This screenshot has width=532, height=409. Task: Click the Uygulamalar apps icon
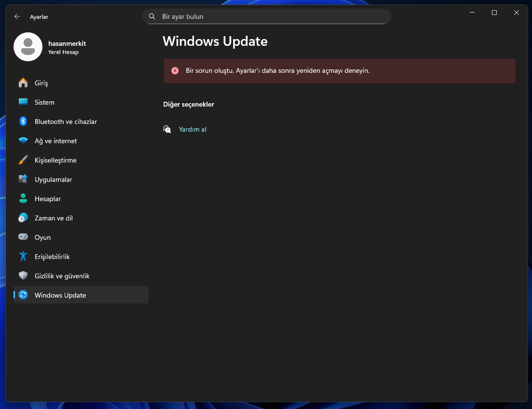tap(23, 179)
